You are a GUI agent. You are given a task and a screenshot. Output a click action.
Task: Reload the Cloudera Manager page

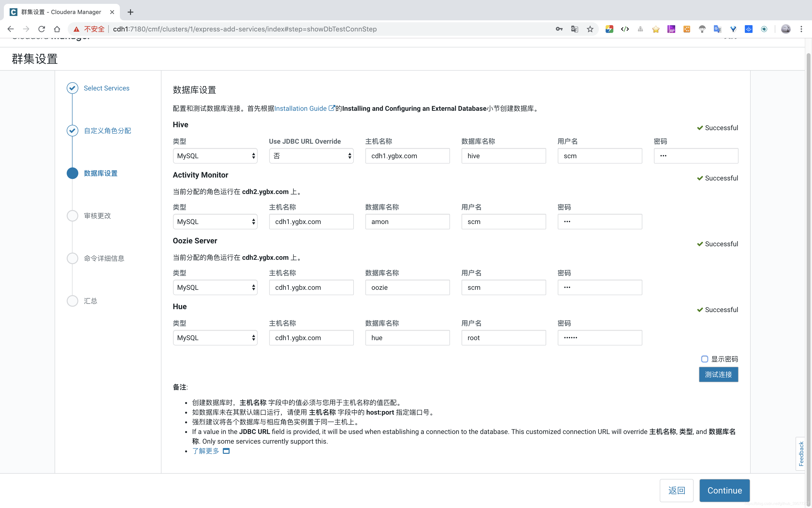pos(41,29)
